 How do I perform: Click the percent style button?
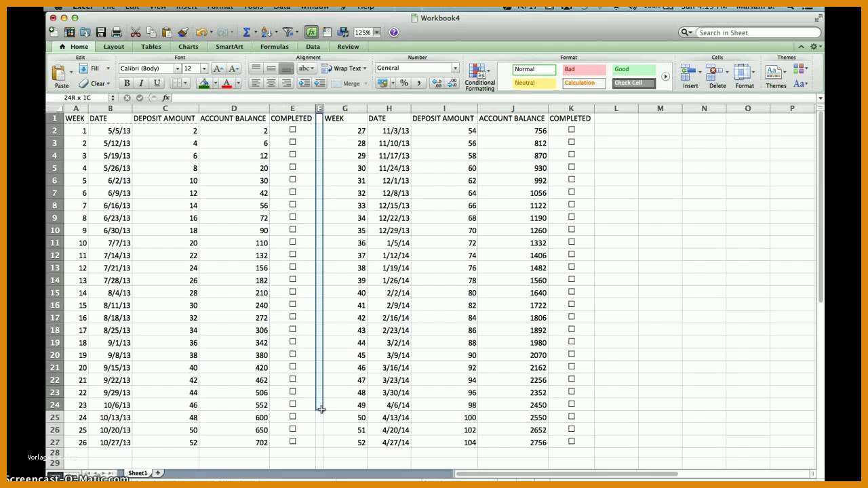click(x=404, y=83)
